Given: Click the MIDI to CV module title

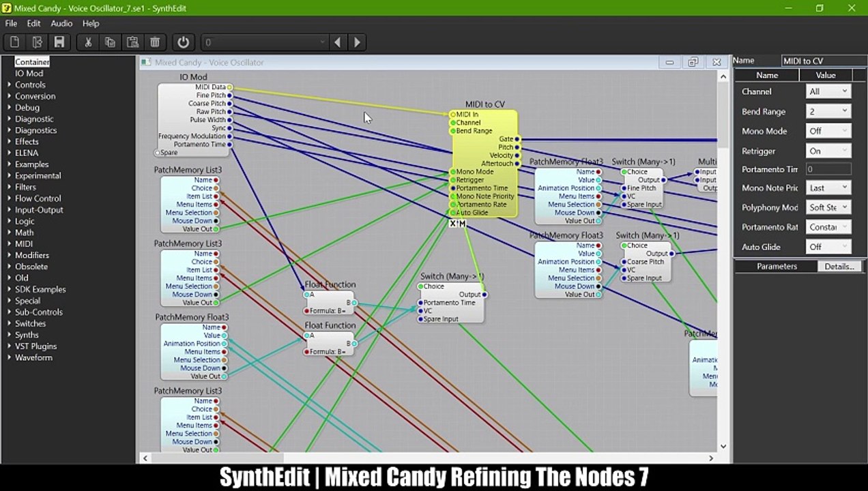Looking at the screenshot, I should click(x=485, y=104).
